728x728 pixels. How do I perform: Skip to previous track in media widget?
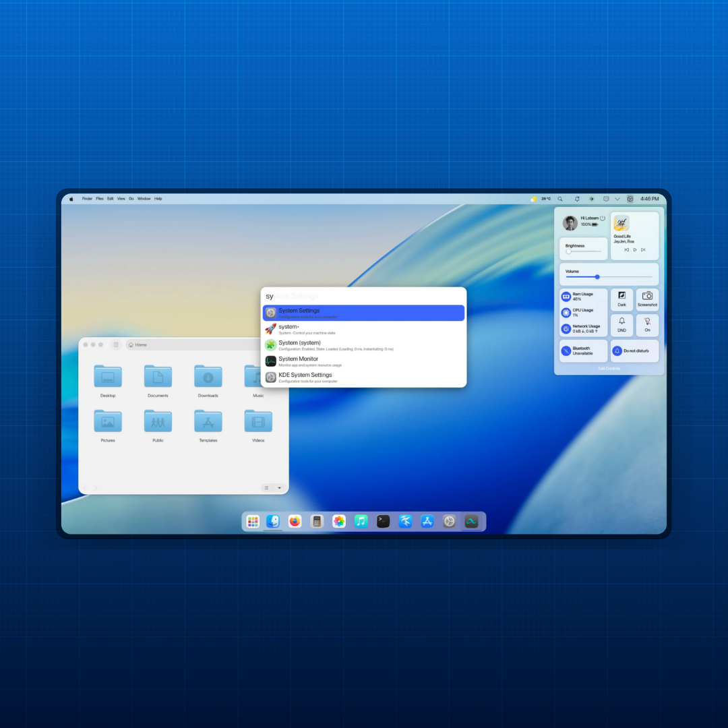tap(626, 250)
